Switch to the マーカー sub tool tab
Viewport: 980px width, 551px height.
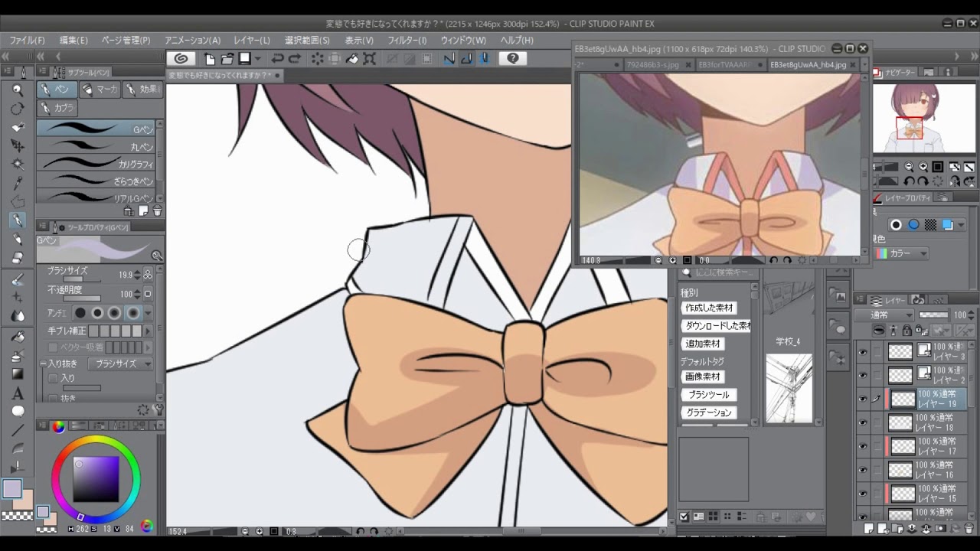click(101, 90)
